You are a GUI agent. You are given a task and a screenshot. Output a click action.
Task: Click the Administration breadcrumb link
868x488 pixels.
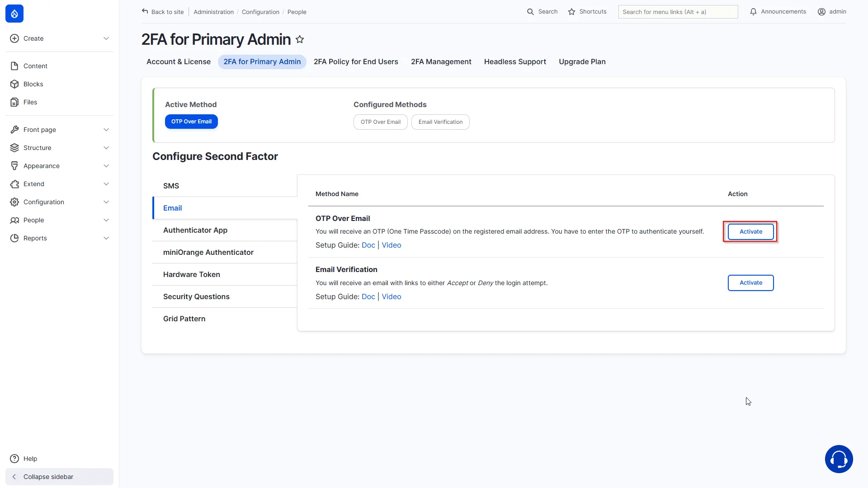(x=213, y=12)
